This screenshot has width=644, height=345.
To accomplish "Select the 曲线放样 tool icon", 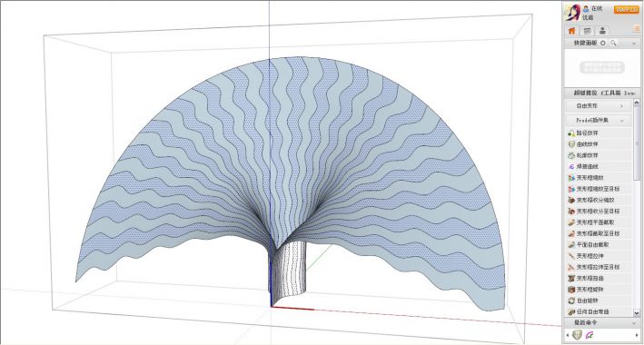I will (571, 144).
